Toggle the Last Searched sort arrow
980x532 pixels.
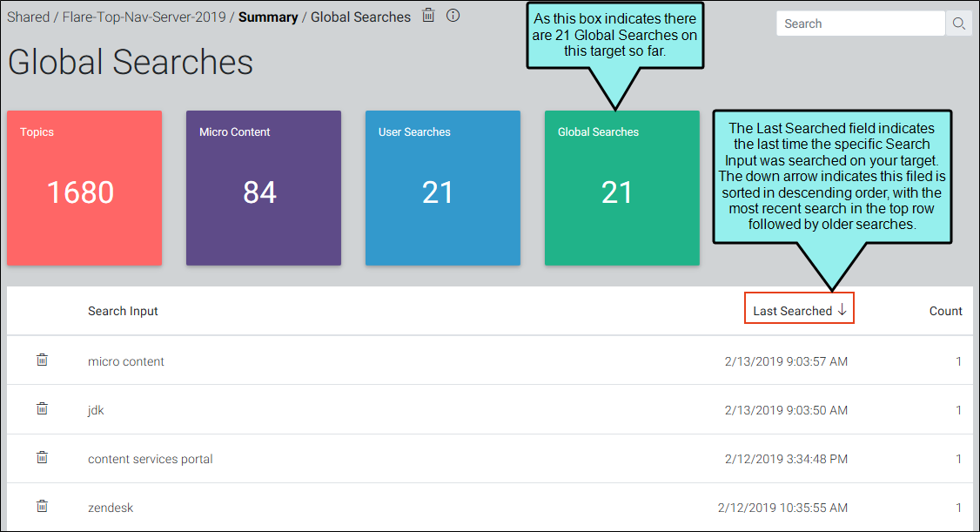pyautogui.click(x=842, y=310)
